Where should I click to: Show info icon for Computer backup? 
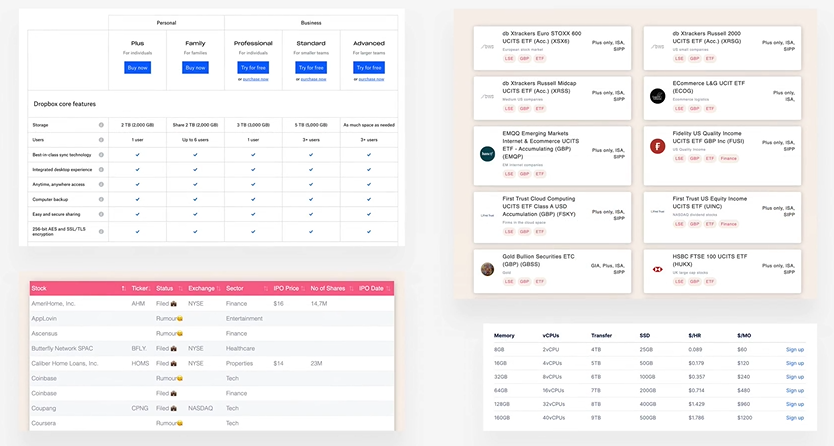click(x=101, y=199)
